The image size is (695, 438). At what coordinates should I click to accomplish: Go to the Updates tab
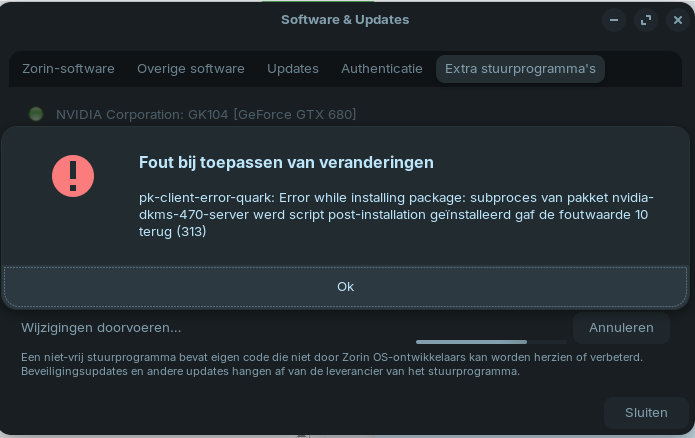point(293,69)
